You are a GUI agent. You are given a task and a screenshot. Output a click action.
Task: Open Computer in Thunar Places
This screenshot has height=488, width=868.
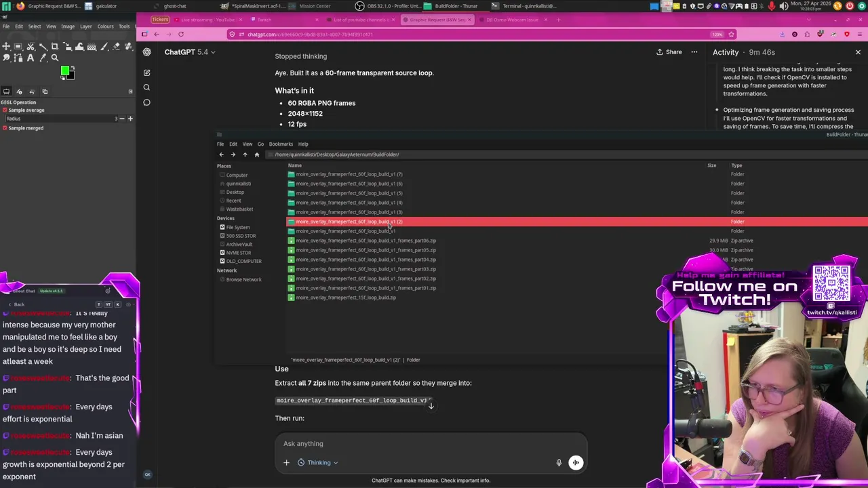click(237, 175)
